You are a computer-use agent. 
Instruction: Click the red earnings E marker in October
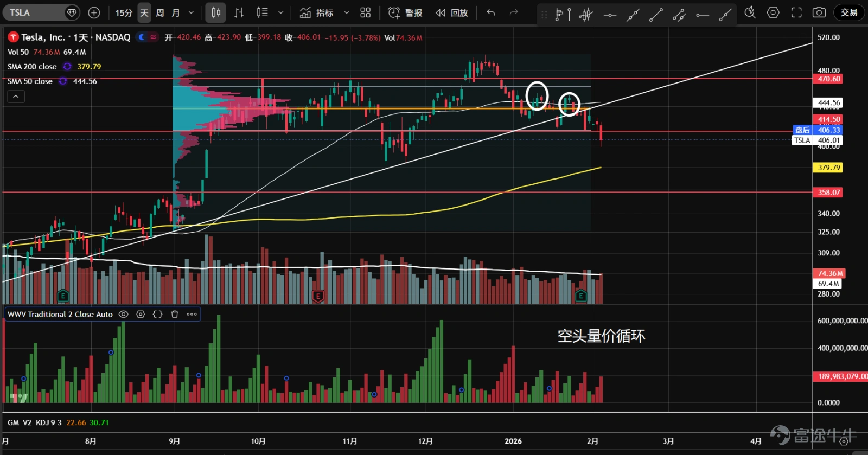(x=318, y=296)
